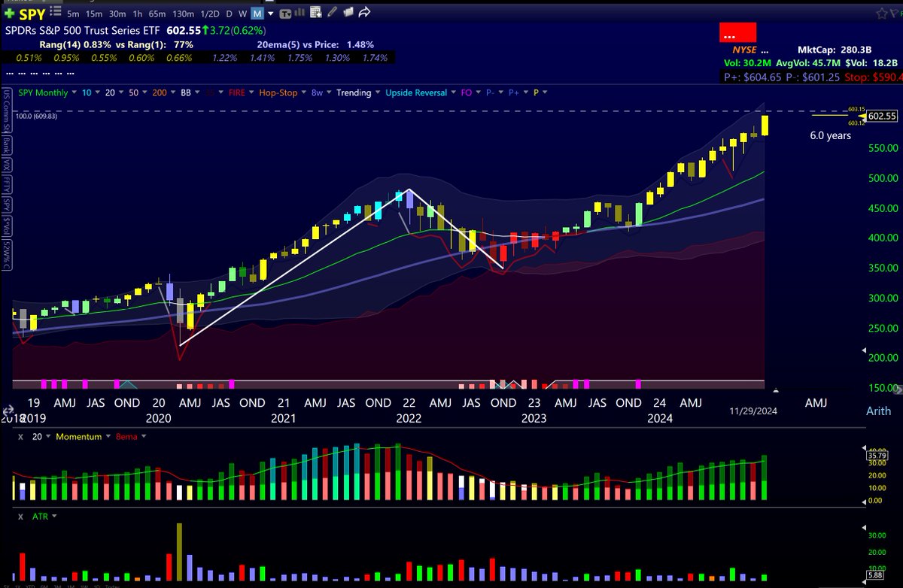This screenshot has width=903, height=588.
Task: Open the FFTY vertical side tab
Action: (x=7, y=184)
